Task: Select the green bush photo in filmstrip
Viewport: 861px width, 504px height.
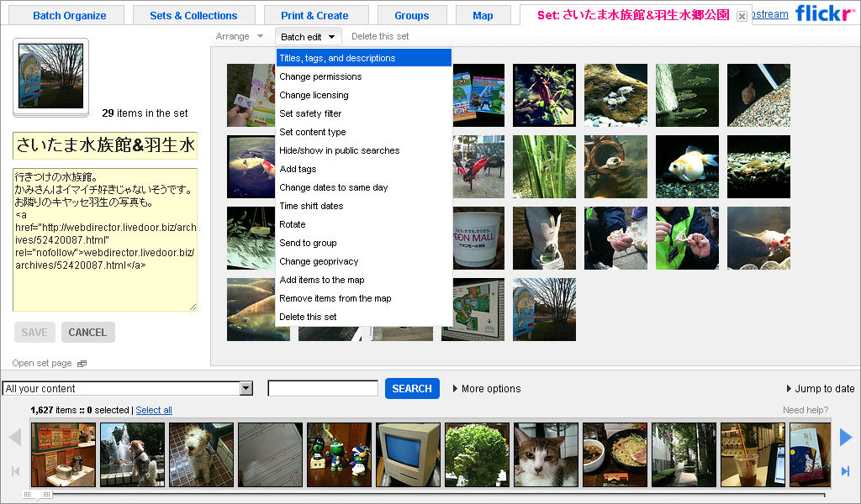Action: [x=478, y=454]
